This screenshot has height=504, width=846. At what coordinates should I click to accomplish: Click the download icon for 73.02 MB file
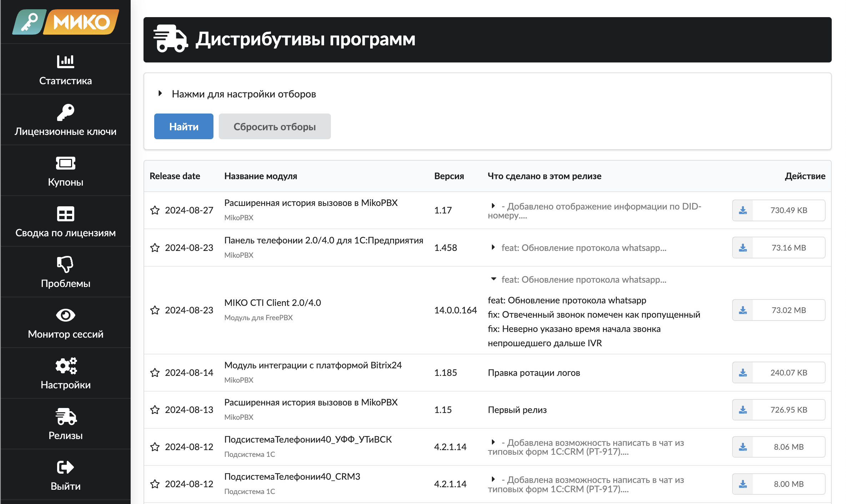point(743,310)
